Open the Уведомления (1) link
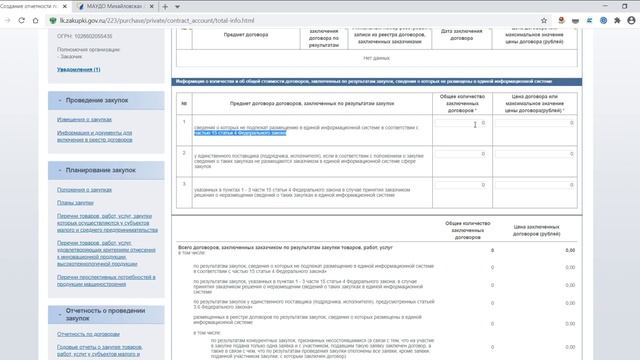This screenshot has height=360, width=640. pos(78,69)
